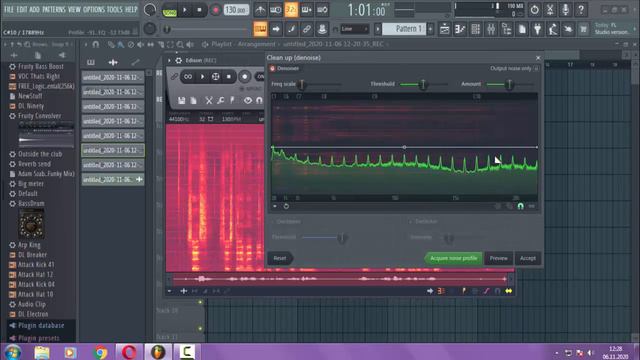Click the Freq scale slider knob
Image resolution: width=640 pixels, height=360 pixels.
pos(302,84)
